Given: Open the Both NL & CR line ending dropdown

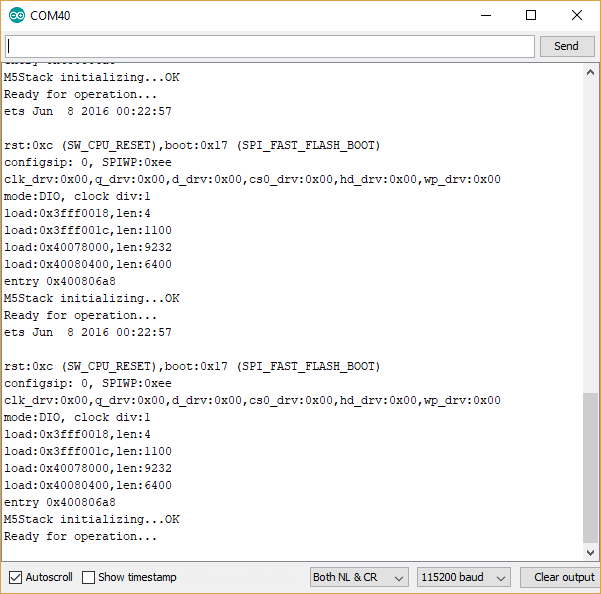Looking at the screenshot, I should (x=359, y=577).
